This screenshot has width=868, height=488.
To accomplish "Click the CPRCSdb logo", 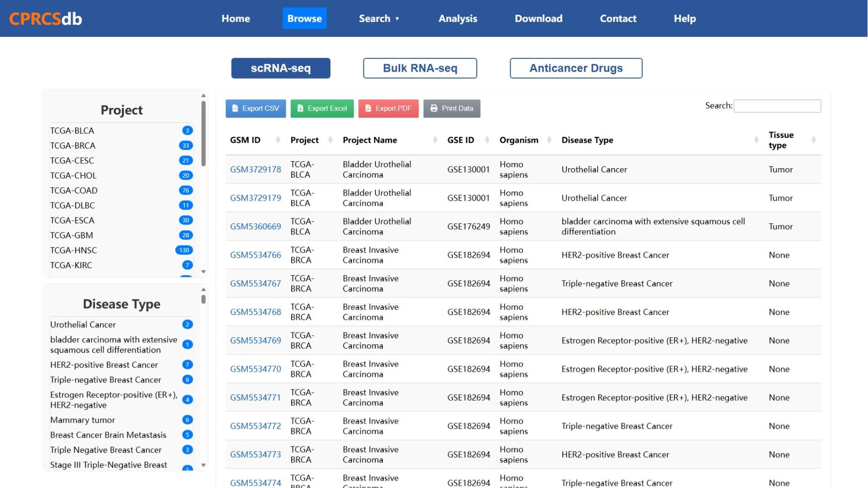I will [x=45, y=18].
